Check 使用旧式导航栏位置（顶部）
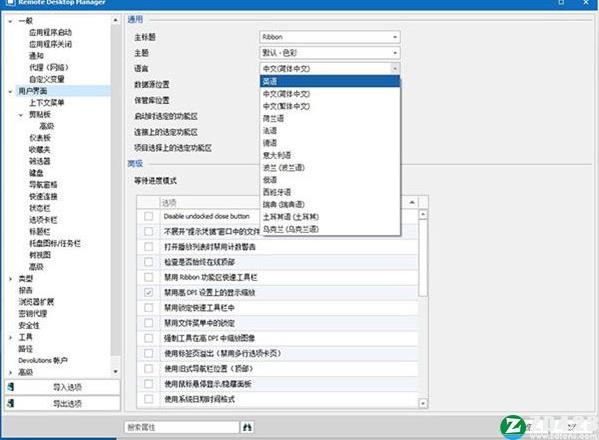This screenshot has height=440, width=599. pos(149,369)
